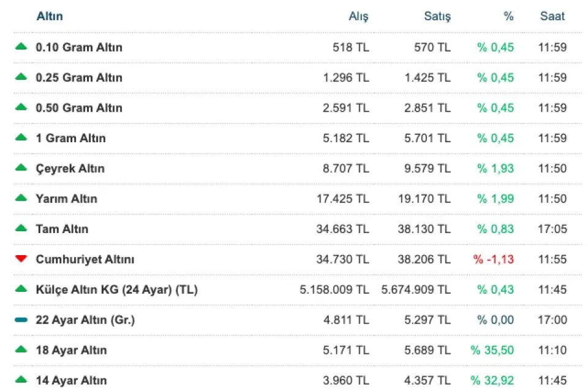
Task: Click the Satış column header
Action: (437, 17)
